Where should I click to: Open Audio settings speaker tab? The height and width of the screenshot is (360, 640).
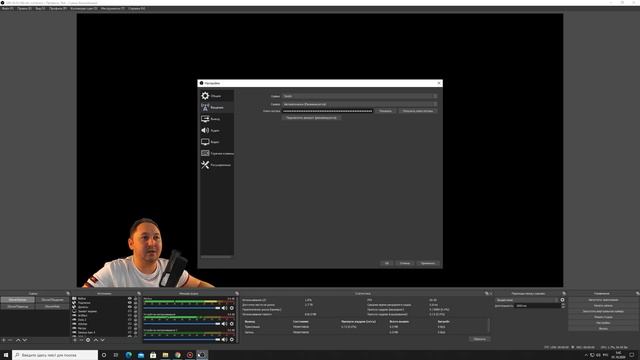(216, 130)
